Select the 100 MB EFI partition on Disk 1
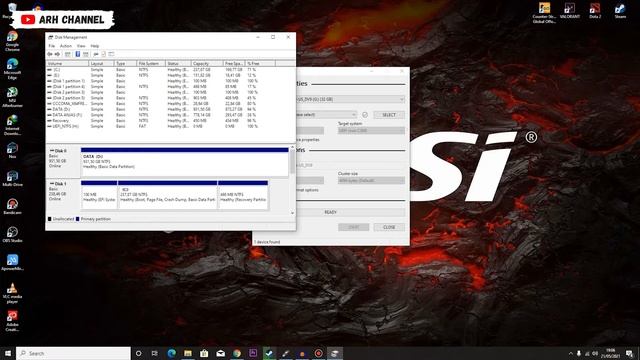640x360 pixels. tap(99, 195)
